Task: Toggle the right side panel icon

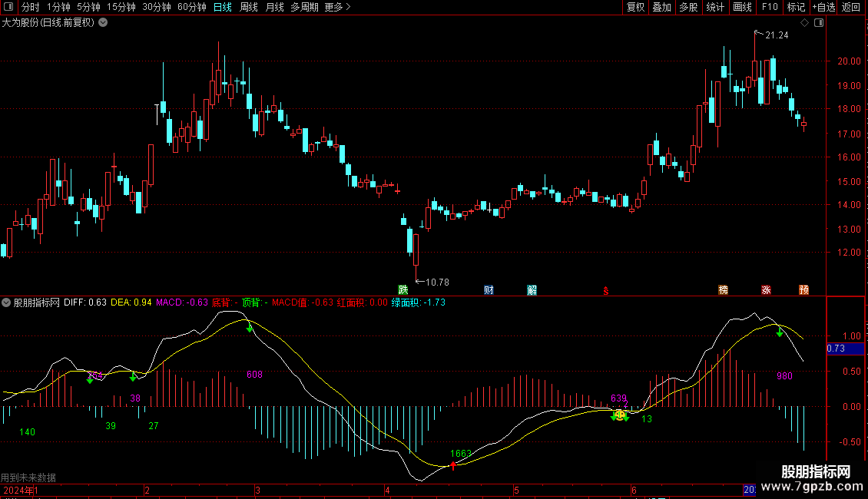Action: tap(819, 23)
